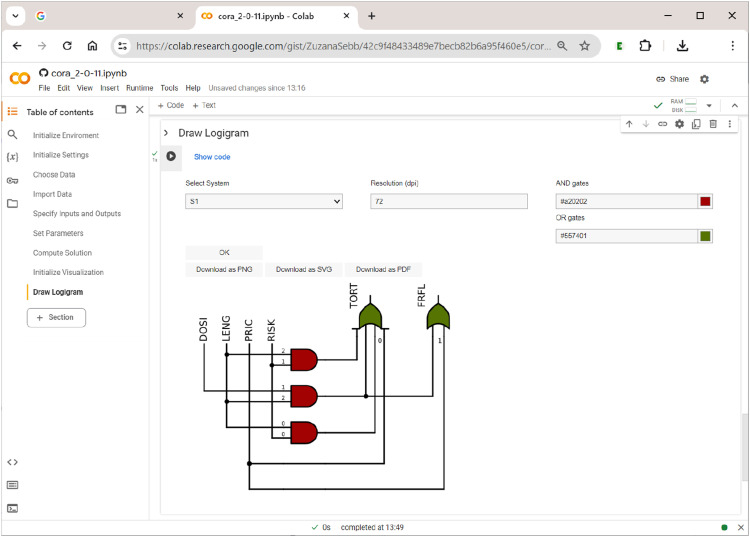The image size is (750, 537).
Task: Open the terminal icon in sidebar
Action: click(12, 508)
